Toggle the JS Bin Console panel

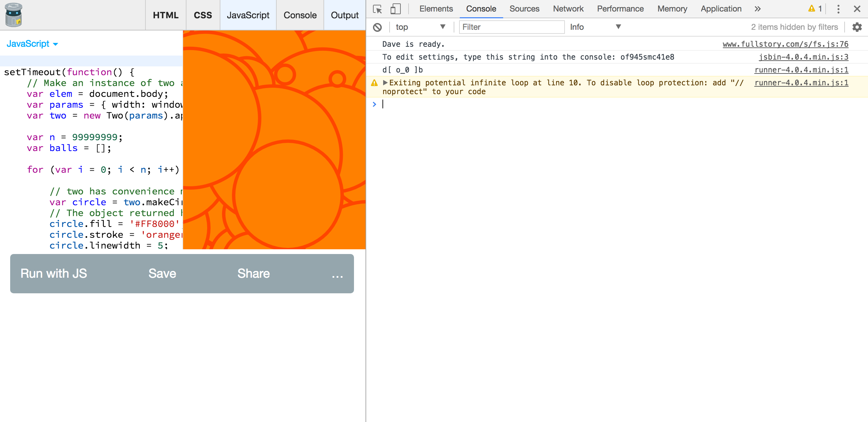(300, 15)
